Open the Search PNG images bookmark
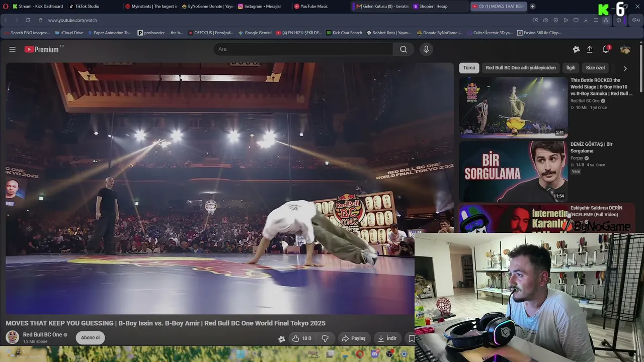644x362 pixels. tap(27, 33)
